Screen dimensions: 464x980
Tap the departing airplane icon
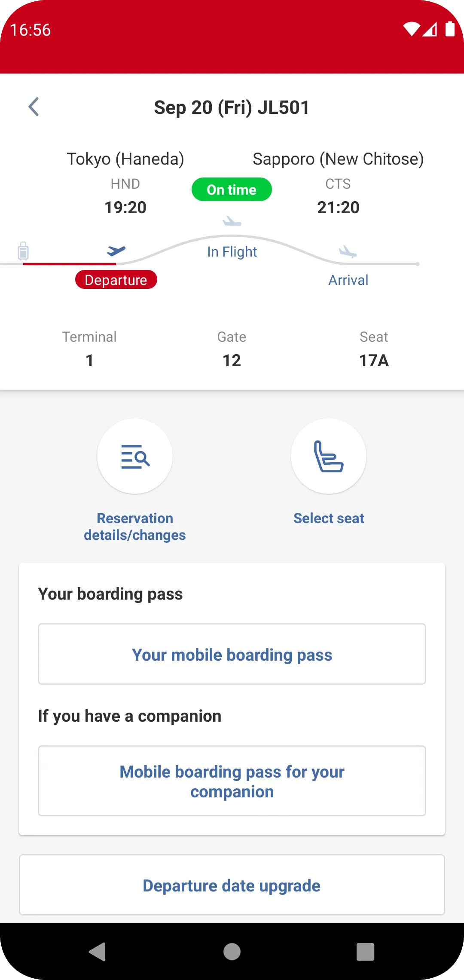pyautogui.click(x=116, y=250)
